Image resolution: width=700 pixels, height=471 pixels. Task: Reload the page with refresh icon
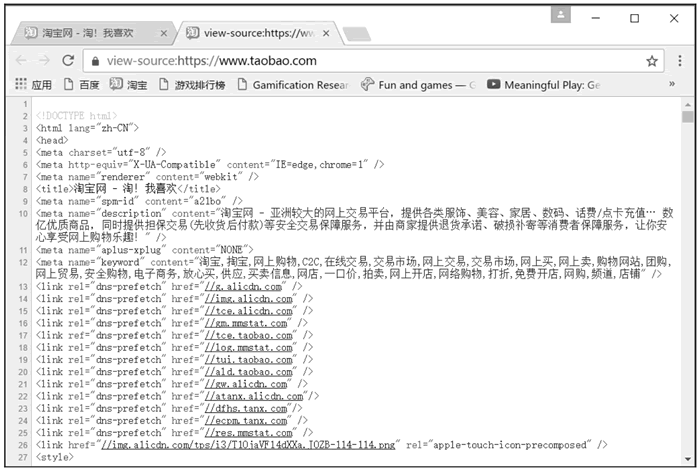coord(68,60)
